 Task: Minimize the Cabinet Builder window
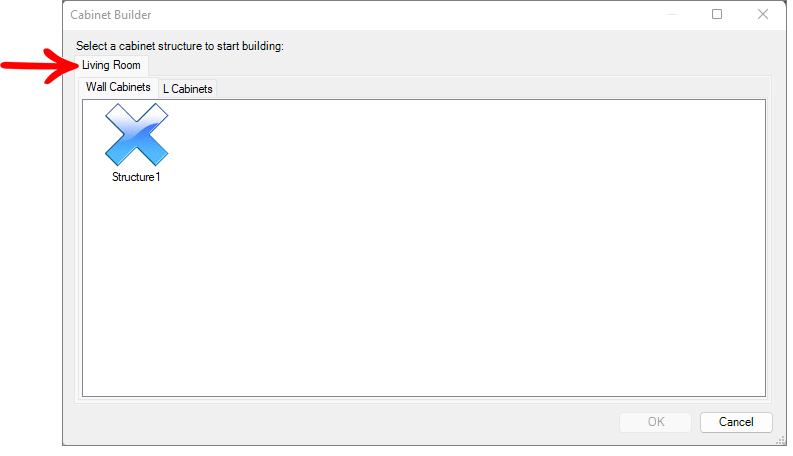[x=672, y=15]
